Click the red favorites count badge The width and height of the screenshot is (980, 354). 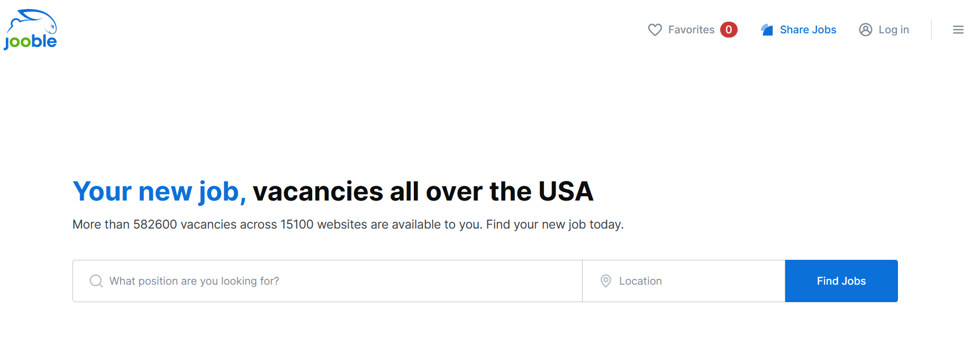pyautogui.click(x=729, y=30)
